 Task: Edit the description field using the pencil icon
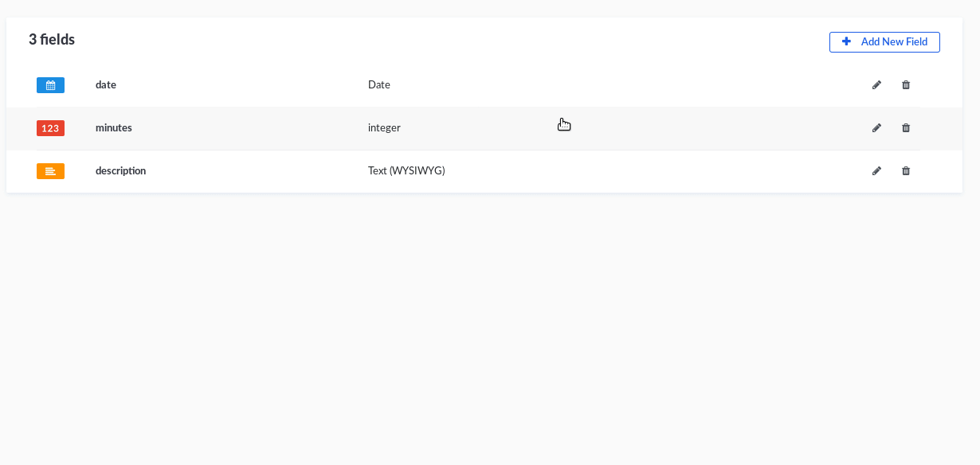click(876, 170)
